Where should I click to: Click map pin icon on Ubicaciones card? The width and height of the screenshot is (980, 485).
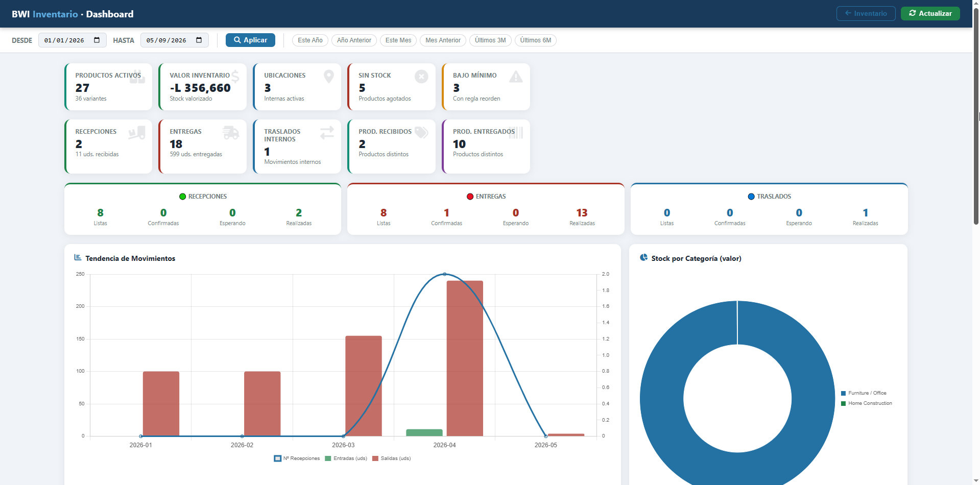(329, 77)
